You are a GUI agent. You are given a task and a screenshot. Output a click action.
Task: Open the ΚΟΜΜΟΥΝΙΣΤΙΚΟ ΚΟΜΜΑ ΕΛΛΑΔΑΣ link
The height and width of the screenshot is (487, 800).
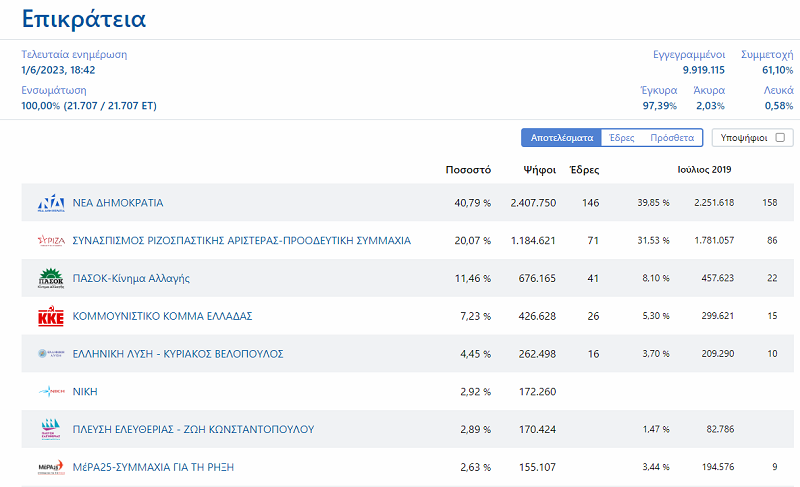click(x=162, y=316)
